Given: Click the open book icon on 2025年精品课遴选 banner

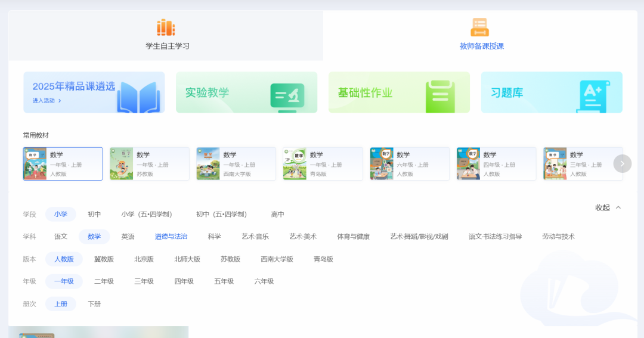Looking at the screenshot, I should (138, 97).
